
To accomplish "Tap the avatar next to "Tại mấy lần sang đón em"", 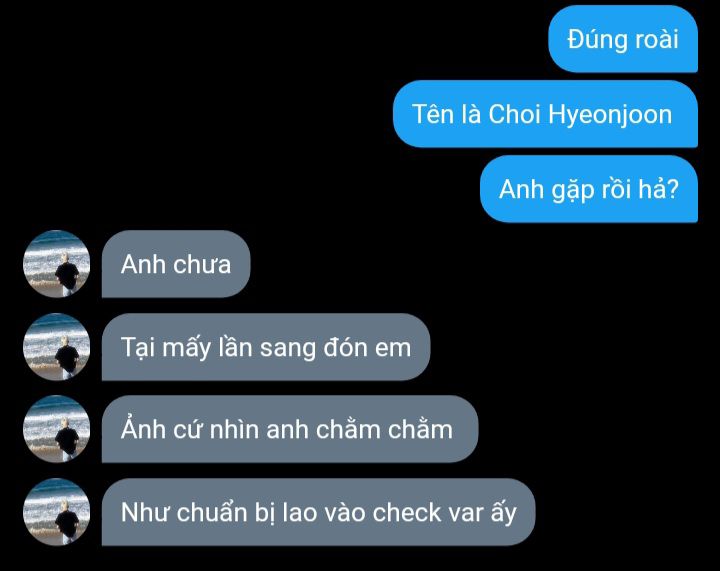I will (56, 347).
